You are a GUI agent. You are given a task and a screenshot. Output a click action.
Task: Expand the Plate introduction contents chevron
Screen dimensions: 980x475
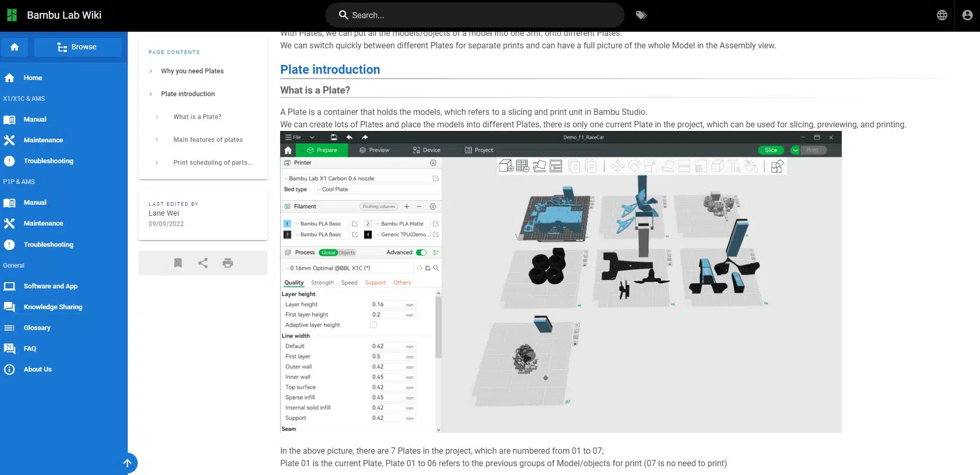[x=151, y=94]
